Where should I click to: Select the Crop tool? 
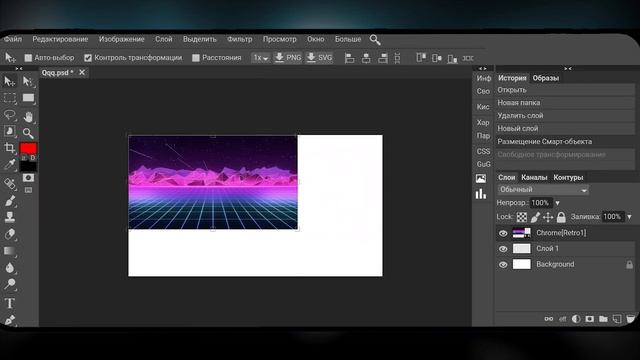coord(10,148)
